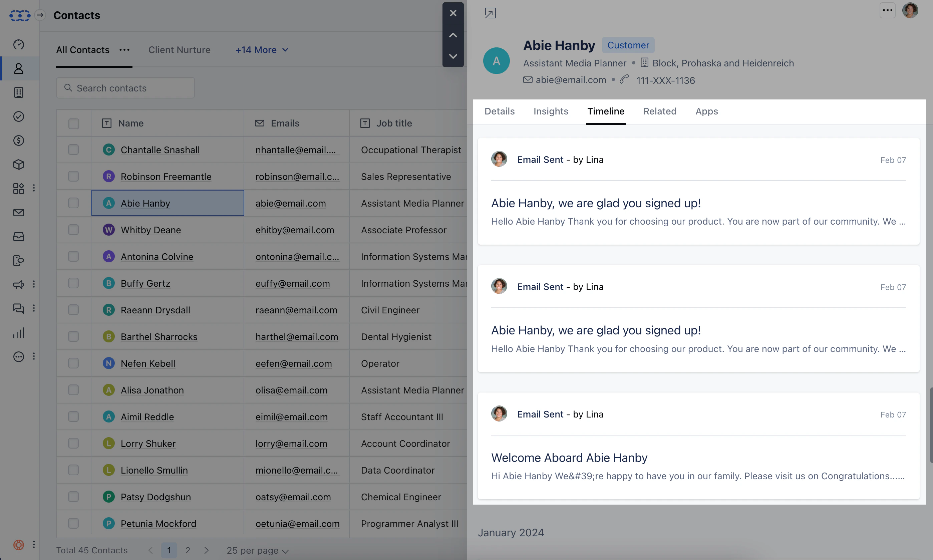
Task: Switch to the Insights tab
Action: point(551,111)
